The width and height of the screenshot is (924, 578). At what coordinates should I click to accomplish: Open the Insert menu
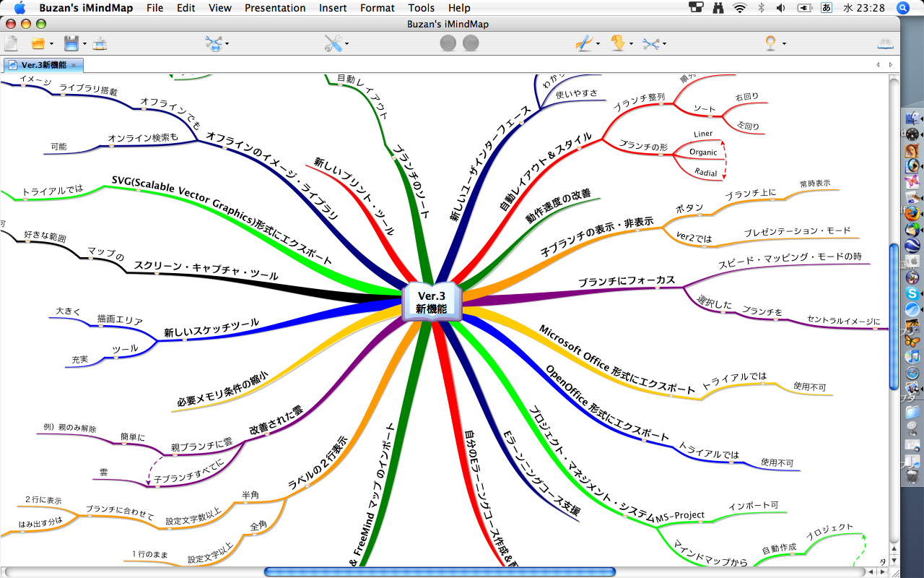point(333,8)
